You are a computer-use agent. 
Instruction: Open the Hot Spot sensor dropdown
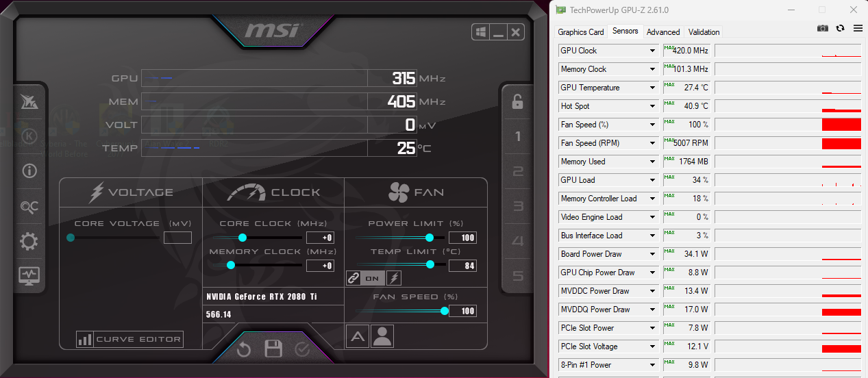click(652, 106)
